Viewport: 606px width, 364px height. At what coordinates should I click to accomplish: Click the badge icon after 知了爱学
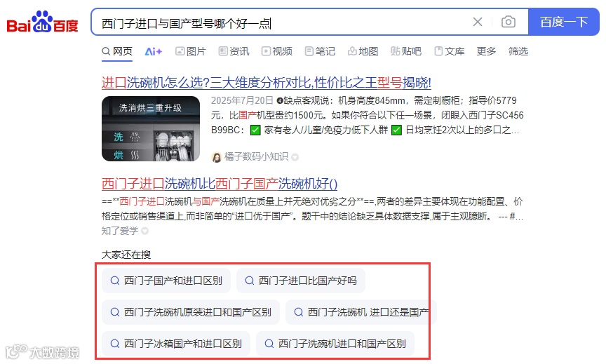point(145,231)
